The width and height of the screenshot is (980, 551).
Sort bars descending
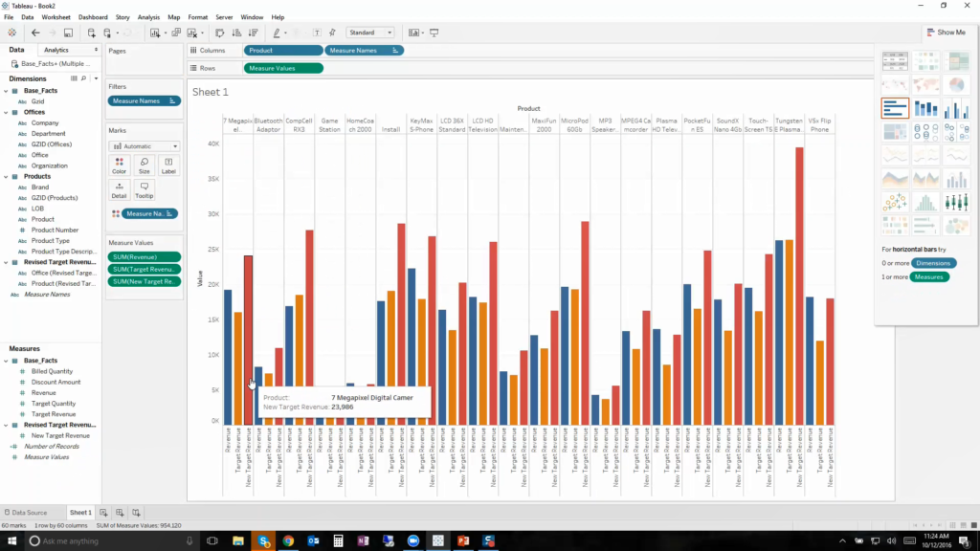(x=253, y=33)
